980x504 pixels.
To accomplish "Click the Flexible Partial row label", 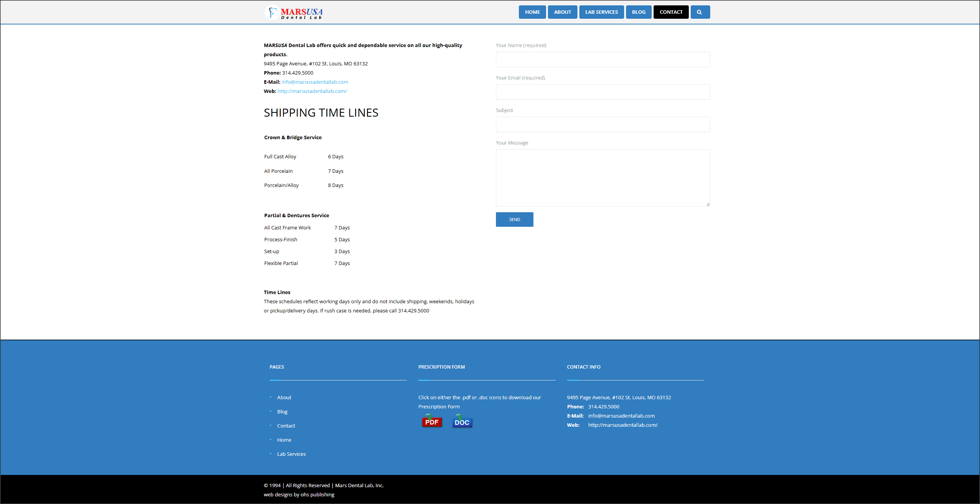I will 281,263.
